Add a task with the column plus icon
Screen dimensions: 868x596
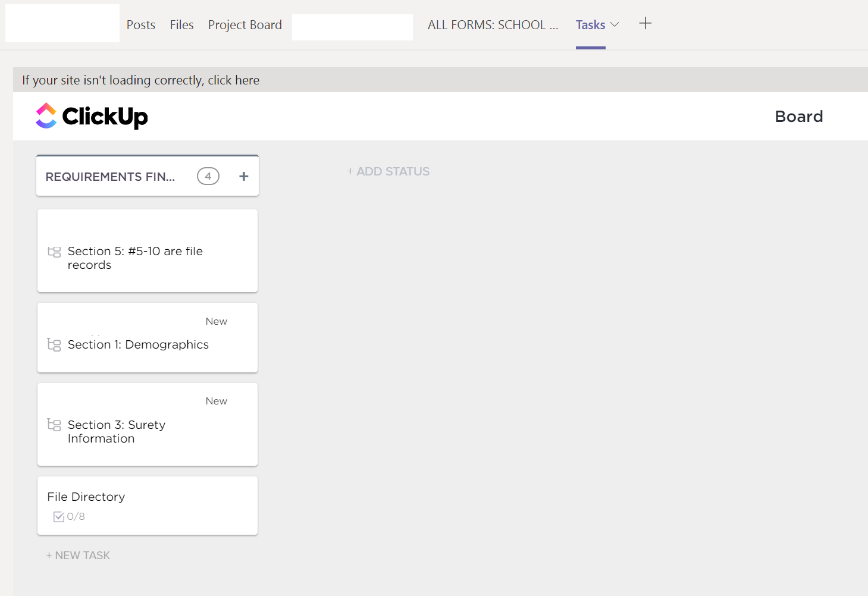click(x=243, y=176)
